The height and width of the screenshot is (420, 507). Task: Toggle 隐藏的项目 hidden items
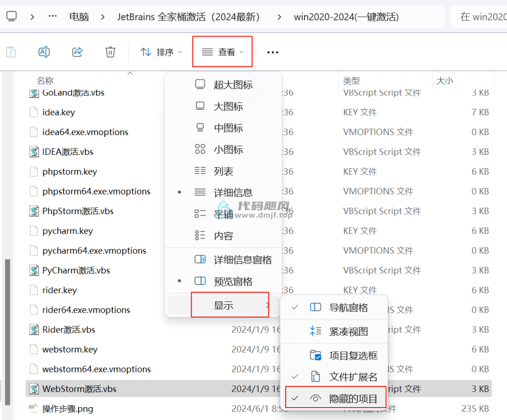(x=335, y=398)
